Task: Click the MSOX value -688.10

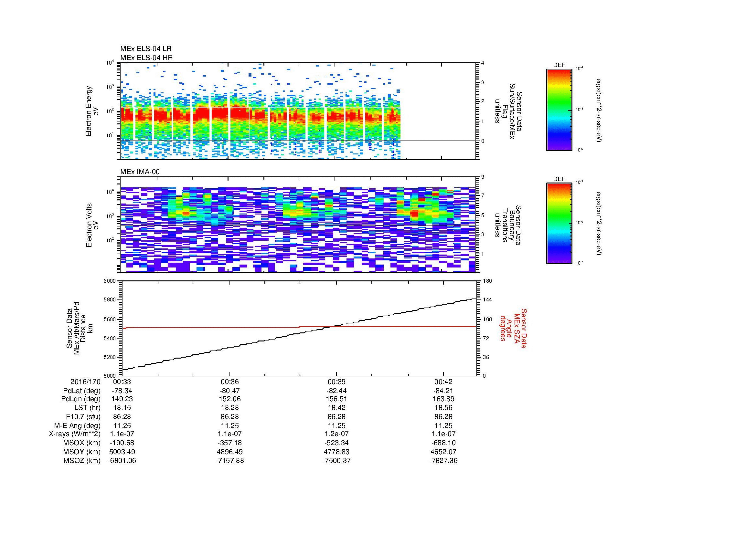Action: 443,443
